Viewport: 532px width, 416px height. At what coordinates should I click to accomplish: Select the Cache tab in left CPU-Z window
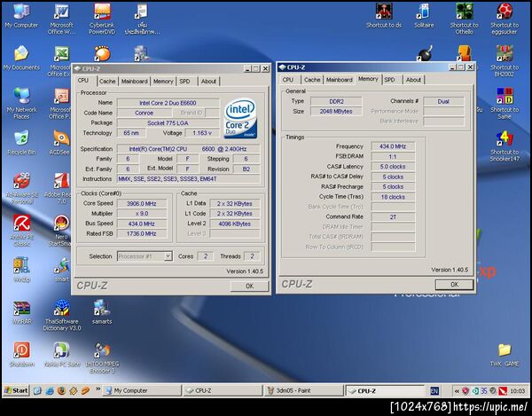pyautogui.click(x=107, y=81)
